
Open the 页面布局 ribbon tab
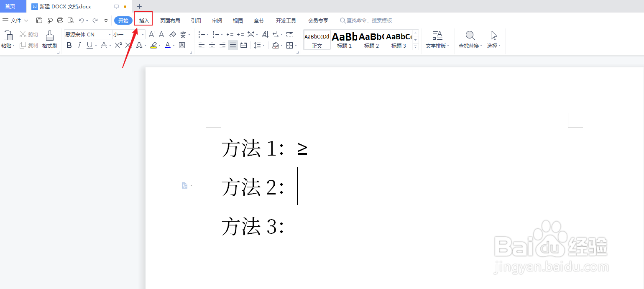tap(170, 20)
